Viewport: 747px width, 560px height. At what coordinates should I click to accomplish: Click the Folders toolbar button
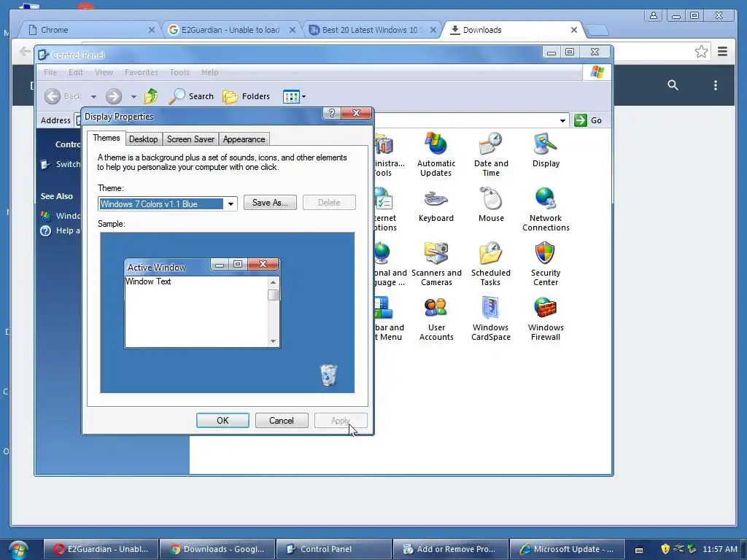pyautogui.click(x=247, y=96)
